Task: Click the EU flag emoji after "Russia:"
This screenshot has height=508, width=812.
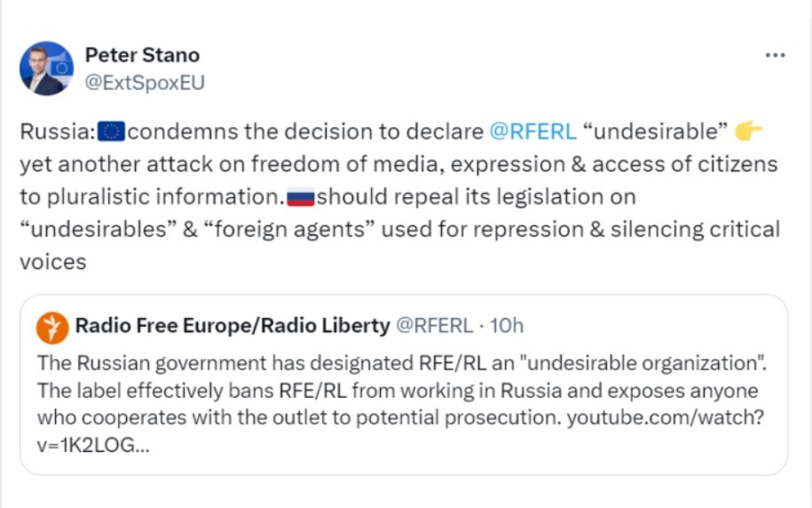Action: click(x=111, y=132)
